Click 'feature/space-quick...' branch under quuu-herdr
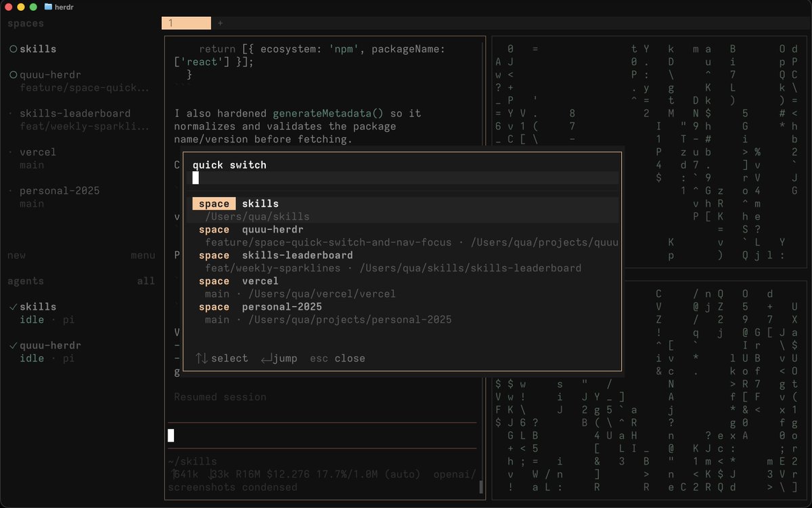812x508 pixels. pyautogui.click(x=85, y=87)
